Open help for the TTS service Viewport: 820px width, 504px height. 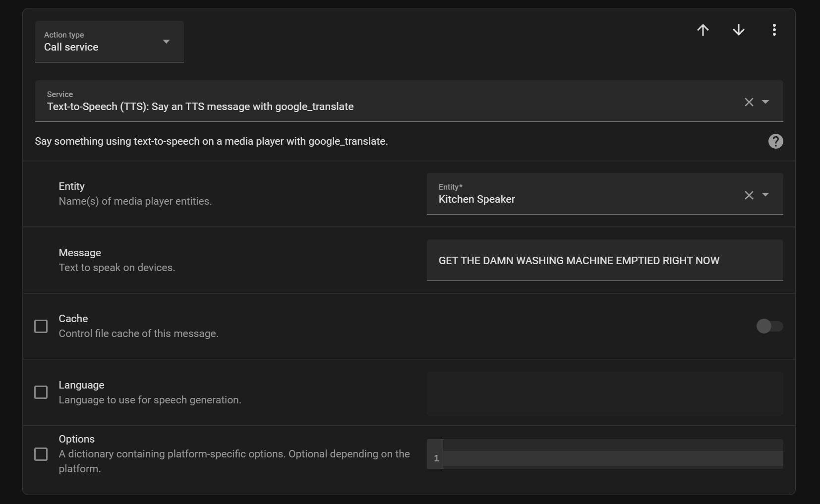click(775, 141)
